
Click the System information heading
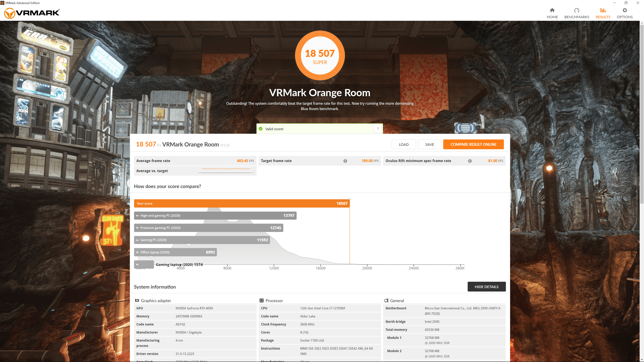click(x=155, y=287)
